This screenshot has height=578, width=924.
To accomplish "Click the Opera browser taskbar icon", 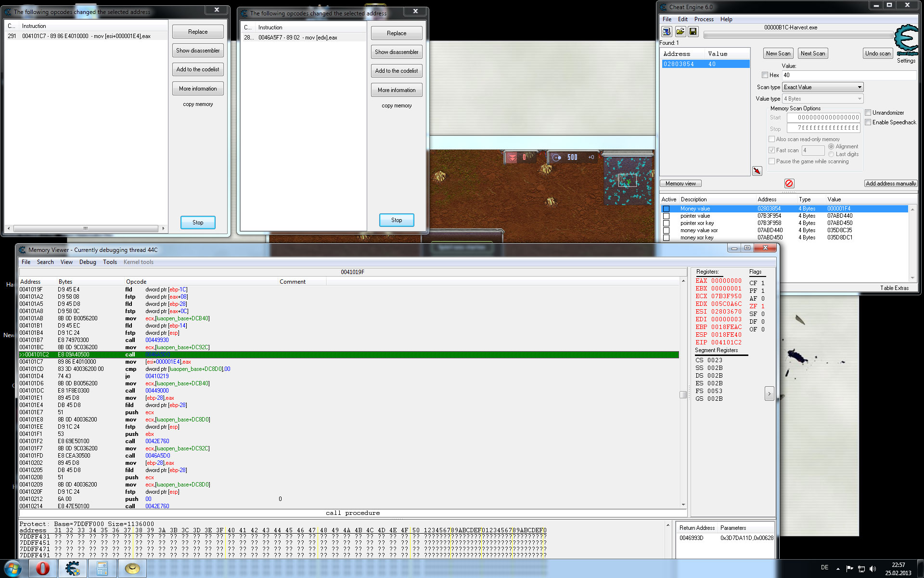I will pos(43,568).
